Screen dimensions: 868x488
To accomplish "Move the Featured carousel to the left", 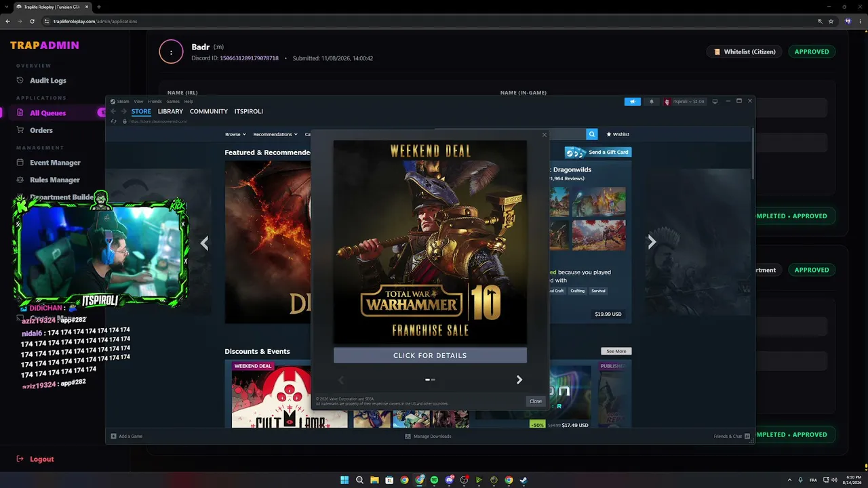I will click(204, 243).
